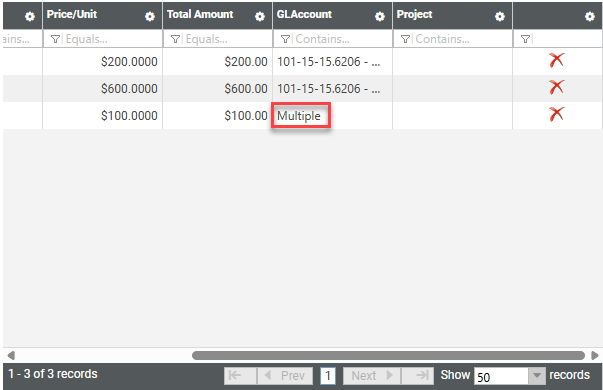The width and height of the screenshot is (603, 390).
Task: Click the filter funnel in the GLAccount column
Action: pyautogui.click(x=285, y=39)
